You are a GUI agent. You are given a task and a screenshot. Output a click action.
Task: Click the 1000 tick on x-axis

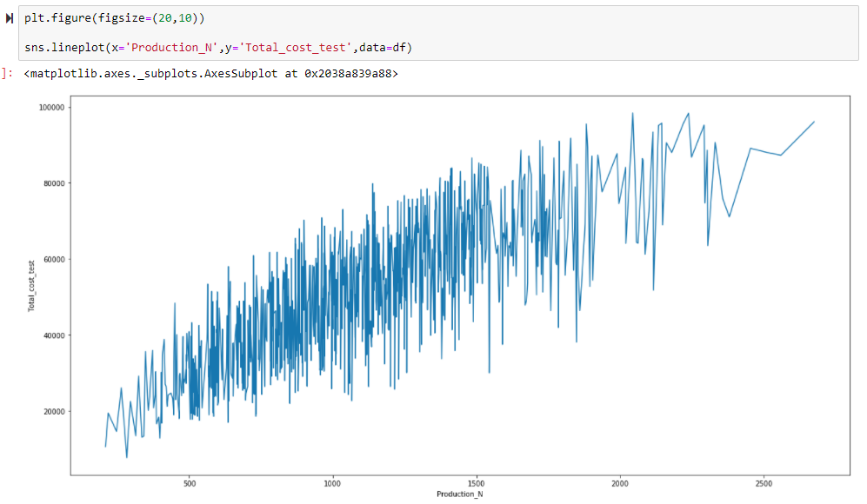[332, 482]
